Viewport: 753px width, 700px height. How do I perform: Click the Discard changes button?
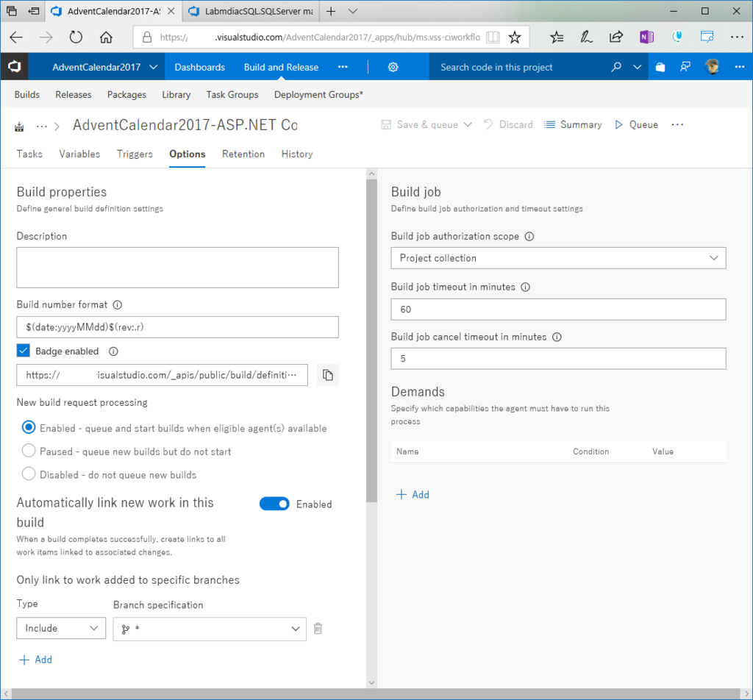point(508,125)
